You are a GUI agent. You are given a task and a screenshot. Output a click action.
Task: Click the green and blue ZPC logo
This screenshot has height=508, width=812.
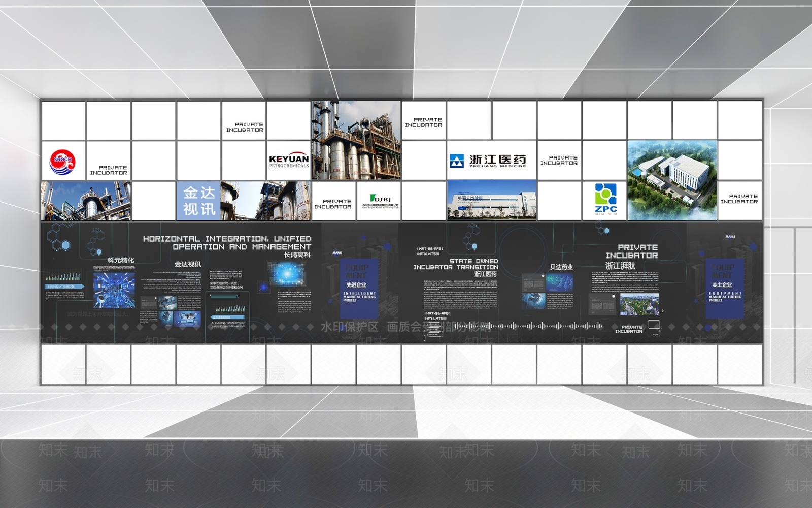click(x=605, y=200)
